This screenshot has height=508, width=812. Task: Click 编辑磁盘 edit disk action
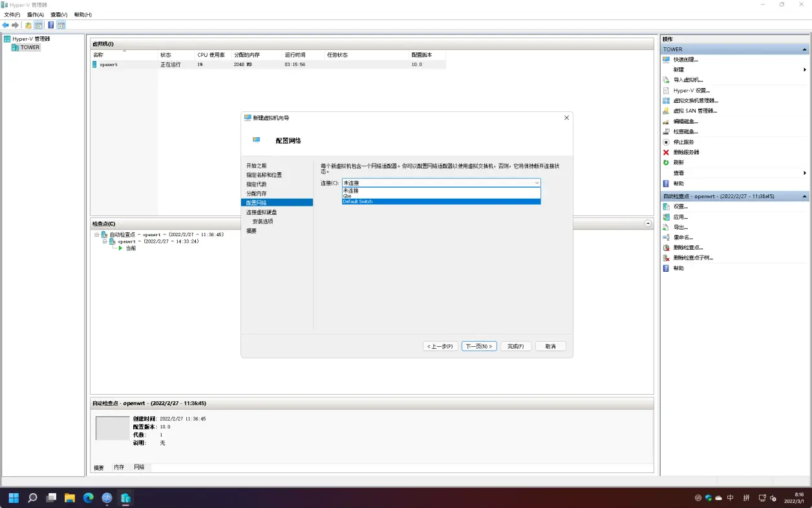(685, 122)
